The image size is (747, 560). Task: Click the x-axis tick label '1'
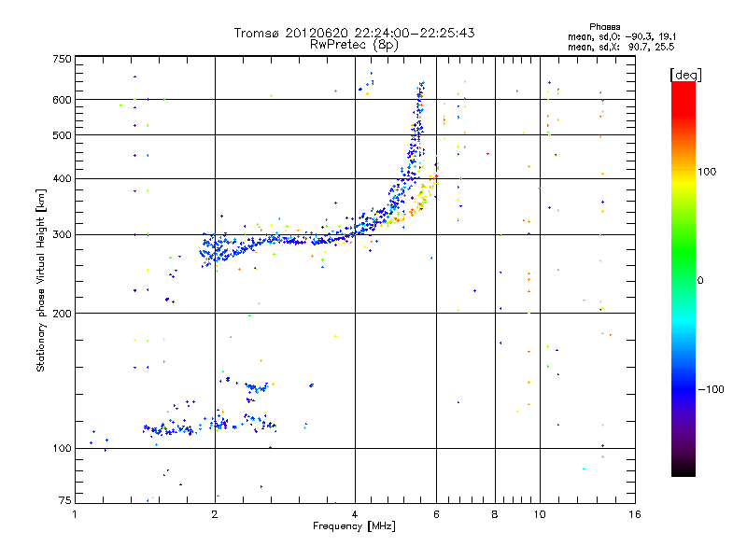[75, 514]
